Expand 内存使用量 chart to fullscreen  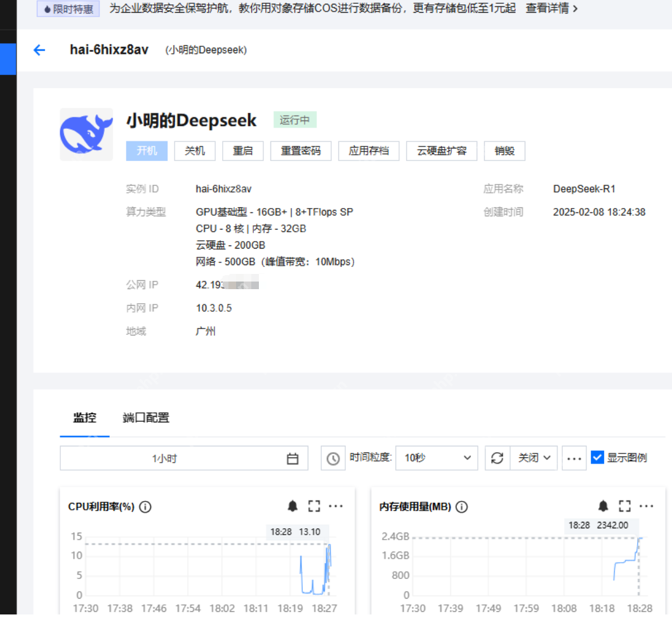tap(625, 506)
